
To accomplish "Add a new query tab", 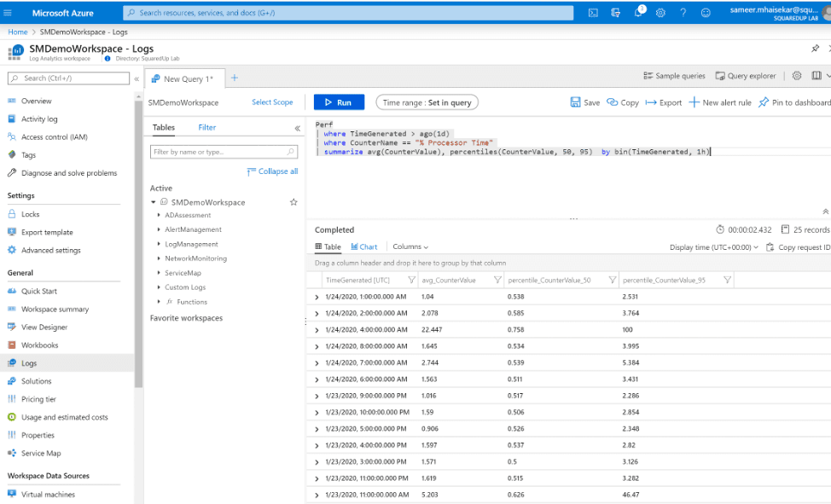I will tap(235, 78).
